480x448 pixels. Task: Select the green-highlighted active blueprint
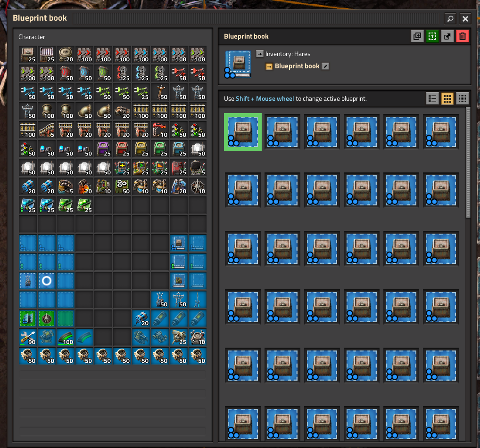(x=243, y=132)
